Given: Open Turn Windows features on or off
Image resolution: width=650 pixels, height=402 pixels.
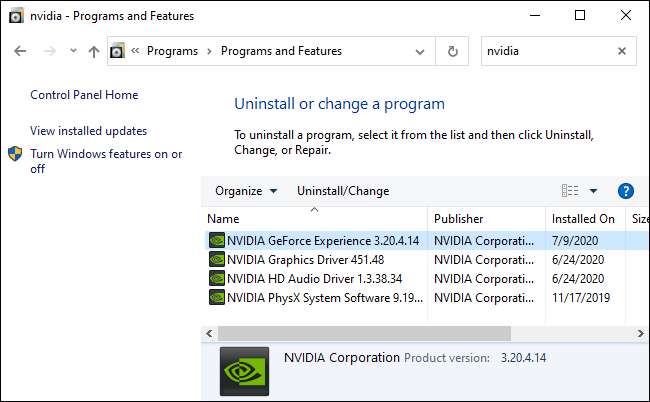Looking at the screenshot, I should click(106, 161).
